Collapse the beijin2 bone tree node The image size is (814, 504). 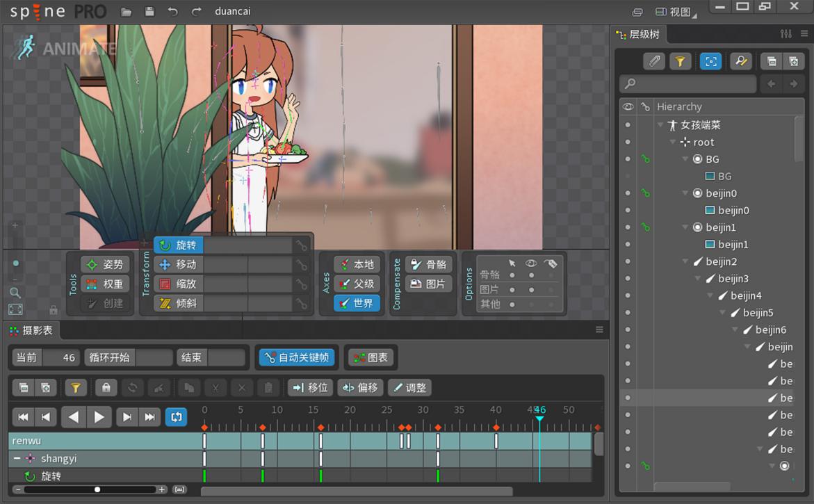point(686,262)
